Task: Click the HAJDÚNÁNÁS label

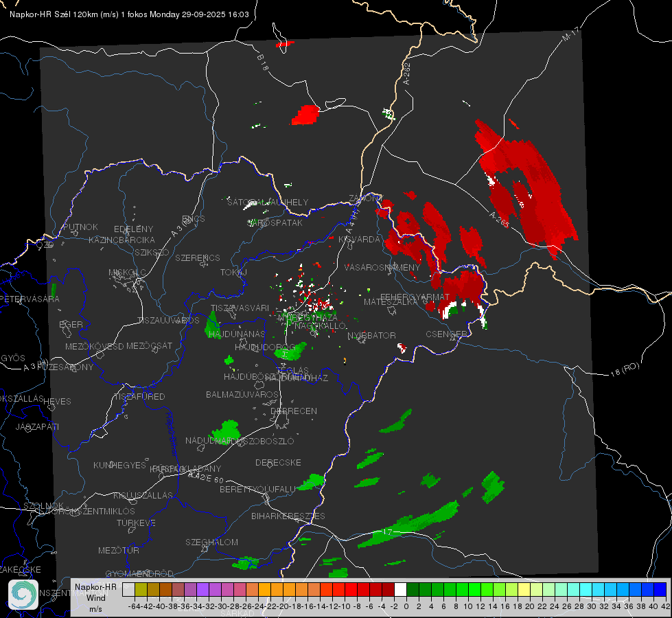Action: pyautogui.click(x=237, y=334)
